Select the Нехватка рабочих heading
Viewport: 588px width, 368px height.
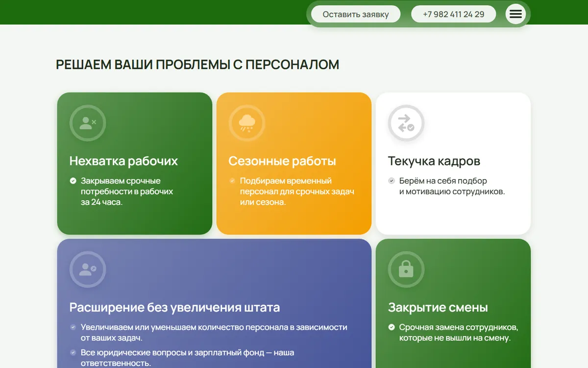[123, 161]
